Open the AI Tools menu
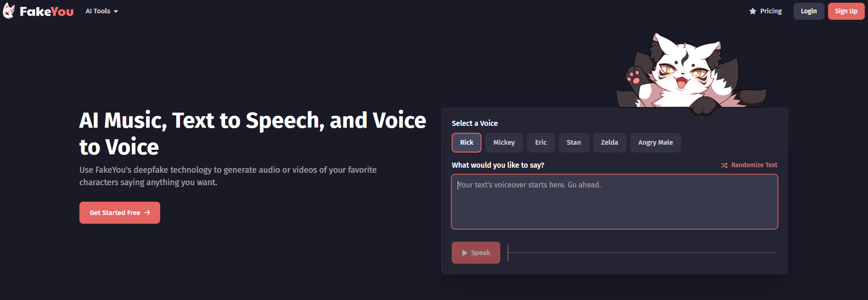 pyautogui.click(x=98, y=11)
